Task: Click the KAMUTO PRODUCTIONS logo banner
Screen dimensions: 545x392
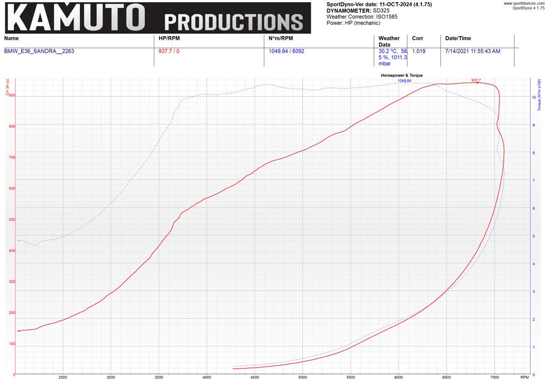Action: click(x=158, y=18)
